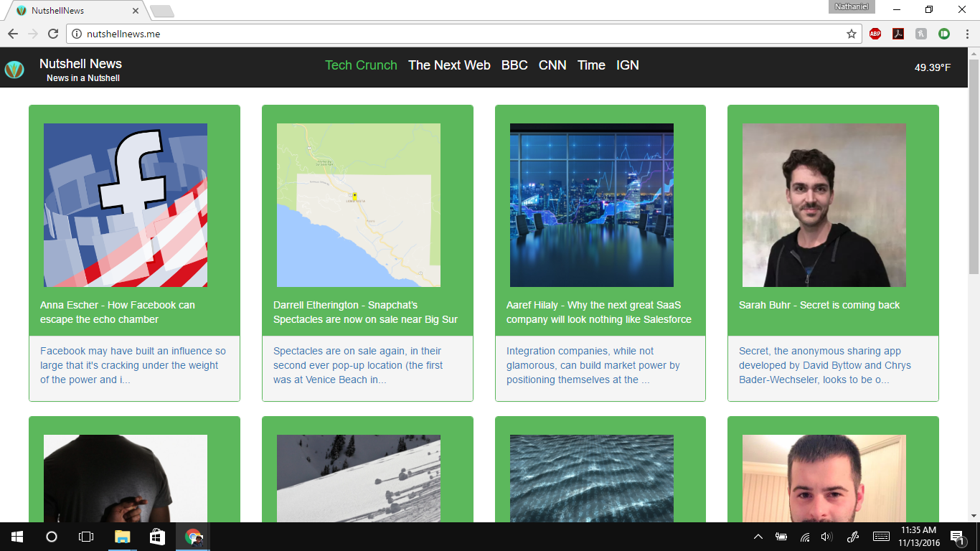Open second-row snowy slope image

pyautogui.click(x=359, y=479)
